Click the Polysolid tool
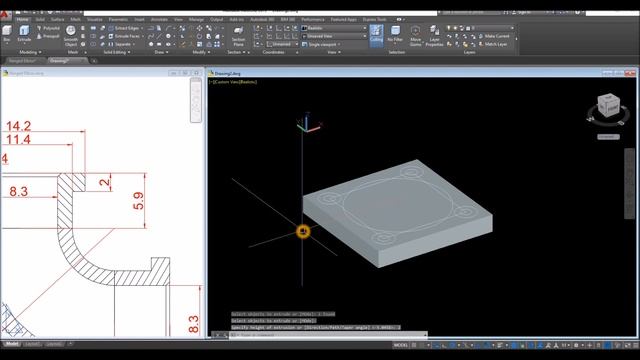This screenshot has width=640, height=360. pos(48,28)
